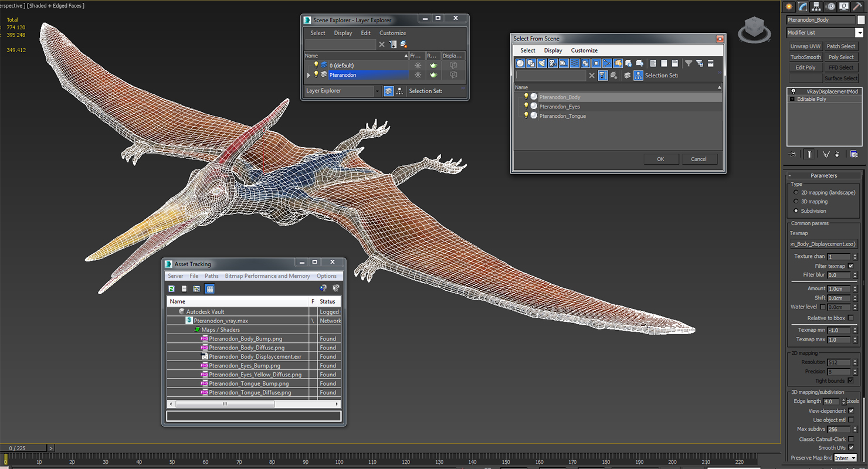The width and height of the screenshot is (868, 469).
Task: Open the Utilities hammer panel tab
Action: tap(857, 6)
